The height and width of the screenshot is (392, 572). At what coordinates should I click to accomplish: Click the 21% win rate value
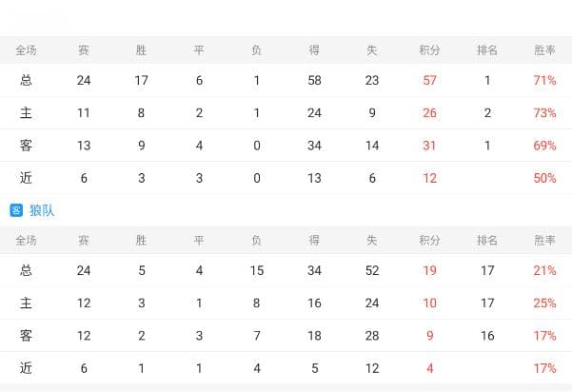tap(544, 270)
